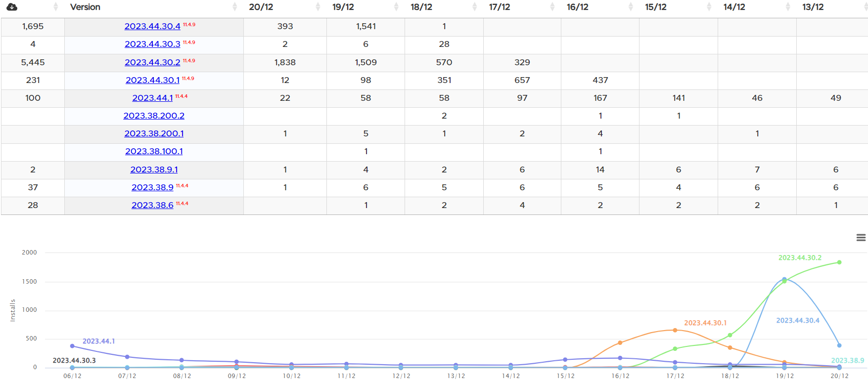The height and width of the screenshot is (383, 868).
Task: Open version 2023.38.200.1 link
Action: pos(154,133)
